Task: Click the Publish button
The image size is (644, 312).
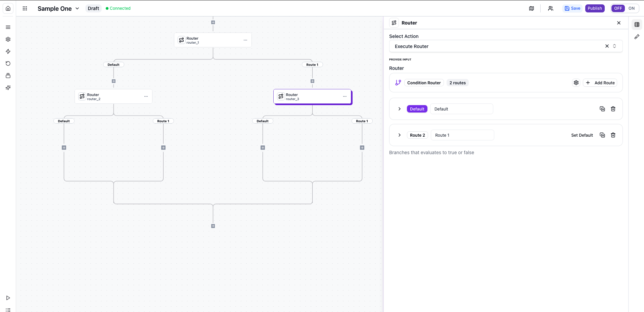Action: [595, 8]
